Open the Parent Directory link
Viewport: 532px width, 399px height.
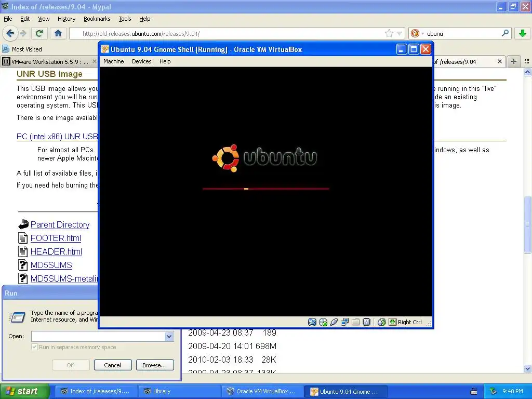[x=60, y=224]
